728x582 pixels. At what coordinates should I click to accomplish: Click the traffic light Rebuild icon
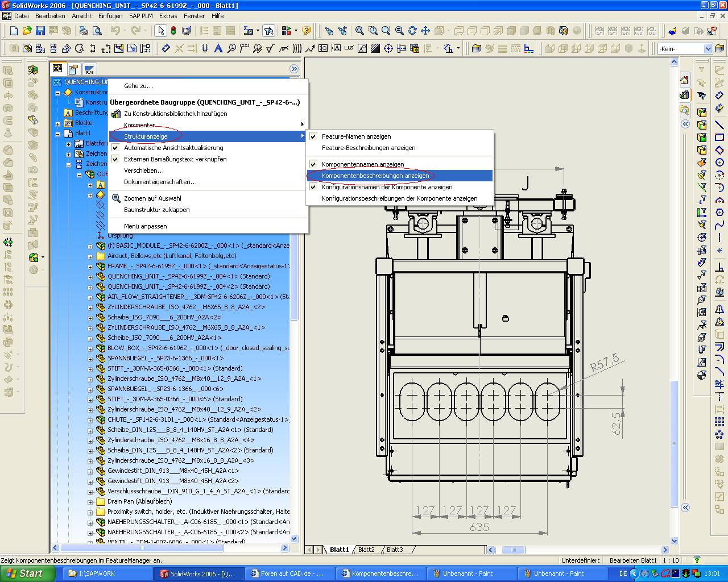(173, 31)
